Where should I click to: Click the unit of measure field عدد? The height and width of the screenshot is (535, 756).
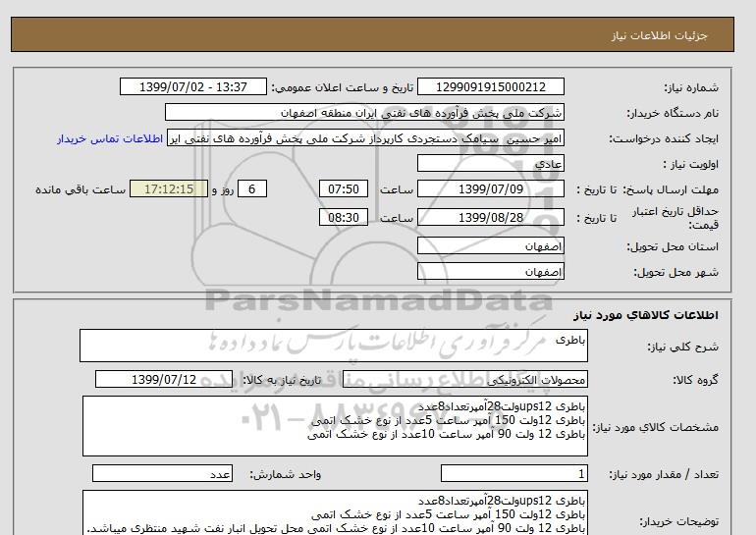click(162, 474)
